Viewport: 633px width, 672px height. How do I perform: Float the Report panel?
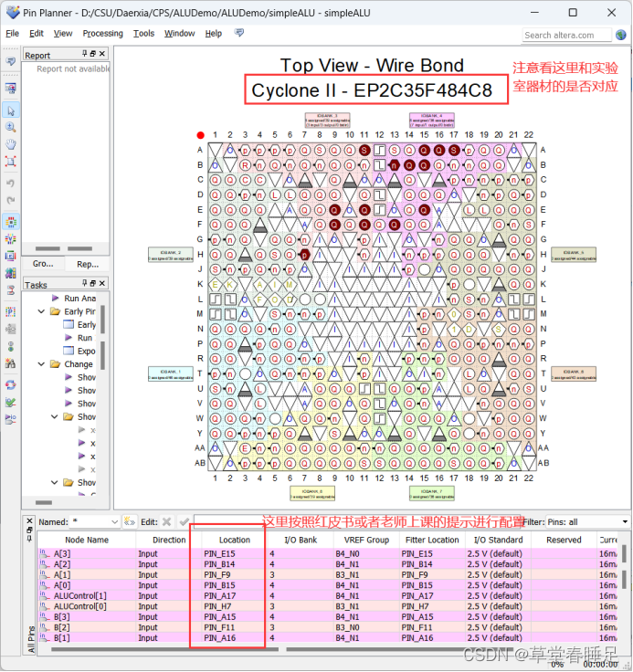click(92, 54)
